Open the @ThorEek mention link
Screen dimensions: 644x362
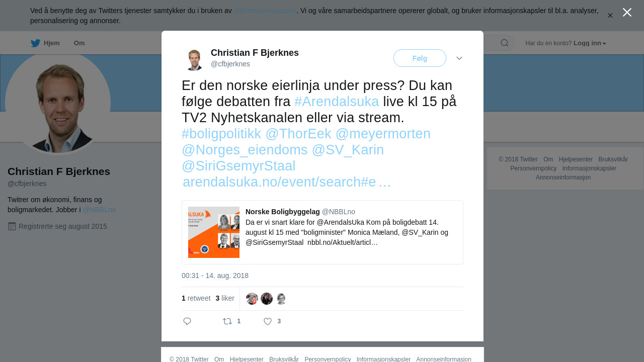[x=298, y=134]
